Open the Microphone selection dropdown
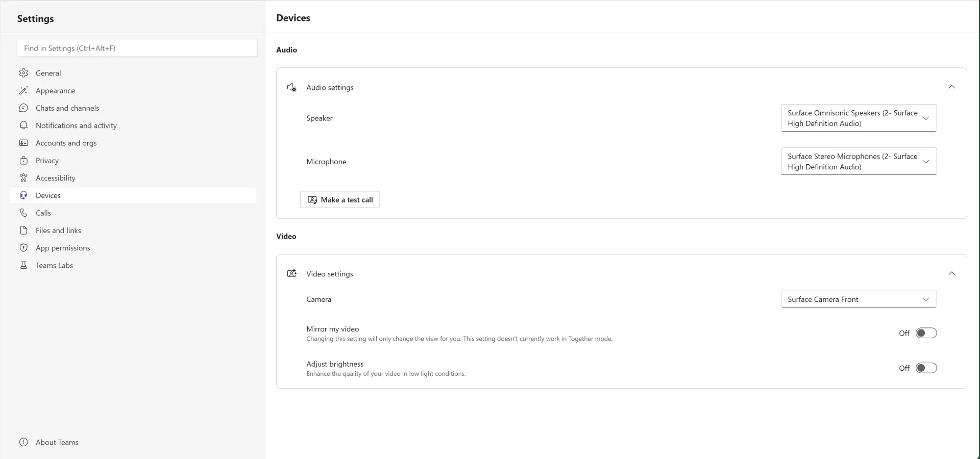 pos(926,161)
